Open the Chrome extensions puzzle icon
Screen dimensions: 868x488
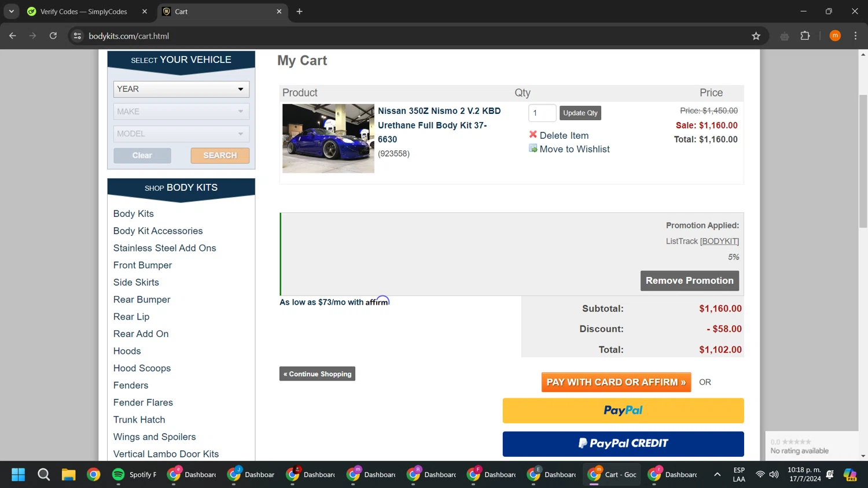pyautogui.click(x=805, y=36)
